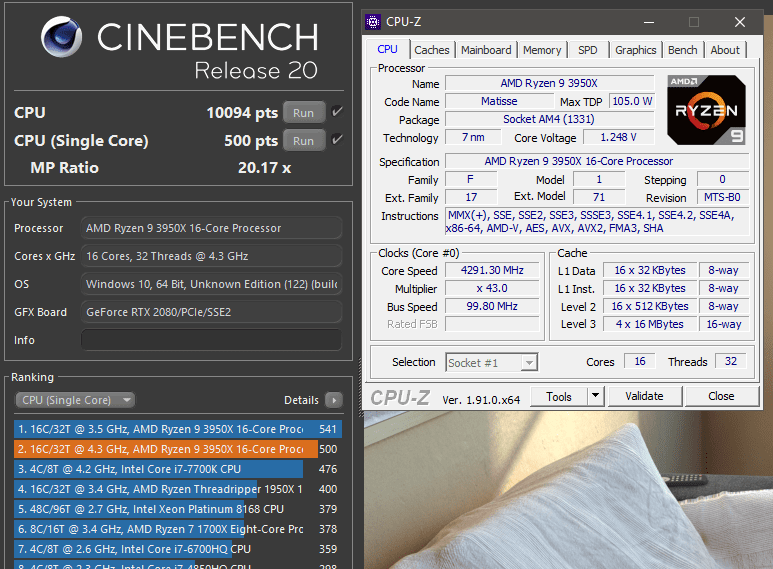
Task: Click the Level 3 cache value 4 x 16 MBytes
Action: click(x=650, y=324)
